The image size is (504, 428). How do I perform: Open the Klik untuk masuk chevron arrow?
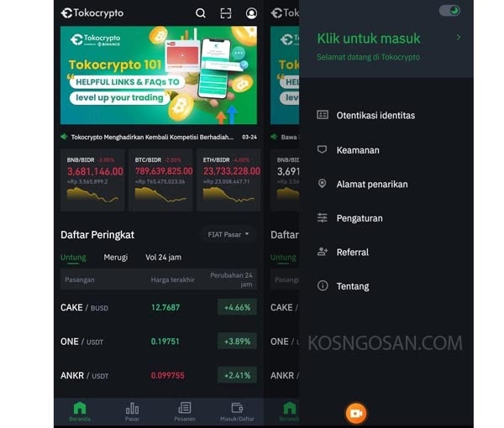[459, 38]
